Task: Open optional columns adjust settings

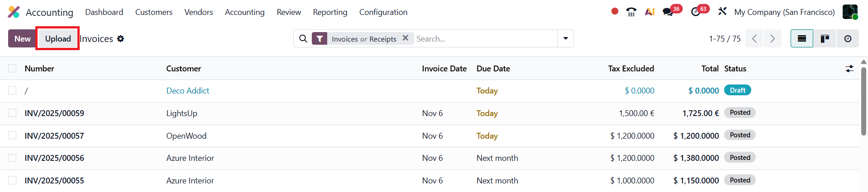Action: pos(849,69)
